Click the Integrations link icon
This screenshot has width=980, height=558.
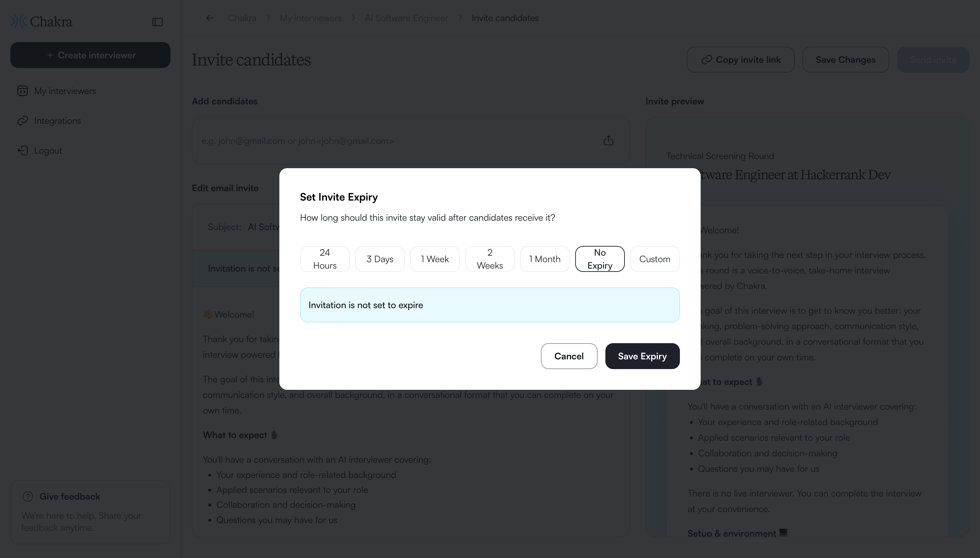[23, 121]
